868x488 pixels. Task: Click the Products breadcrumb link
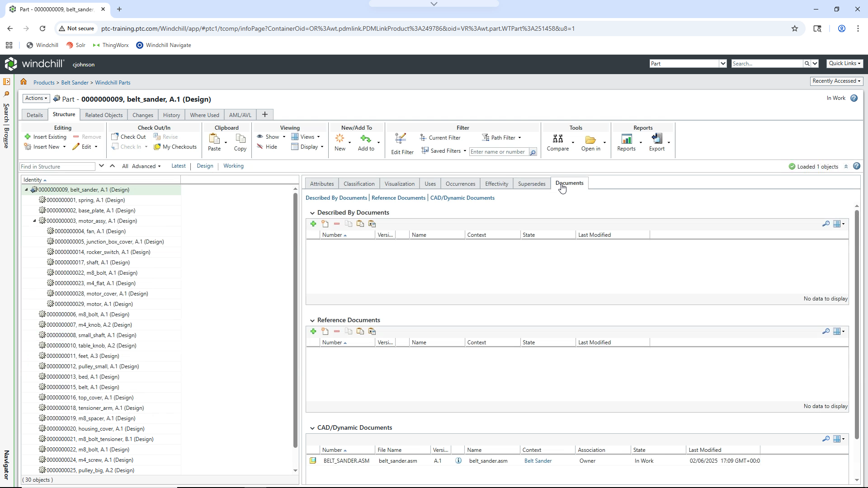pos(44,83)
